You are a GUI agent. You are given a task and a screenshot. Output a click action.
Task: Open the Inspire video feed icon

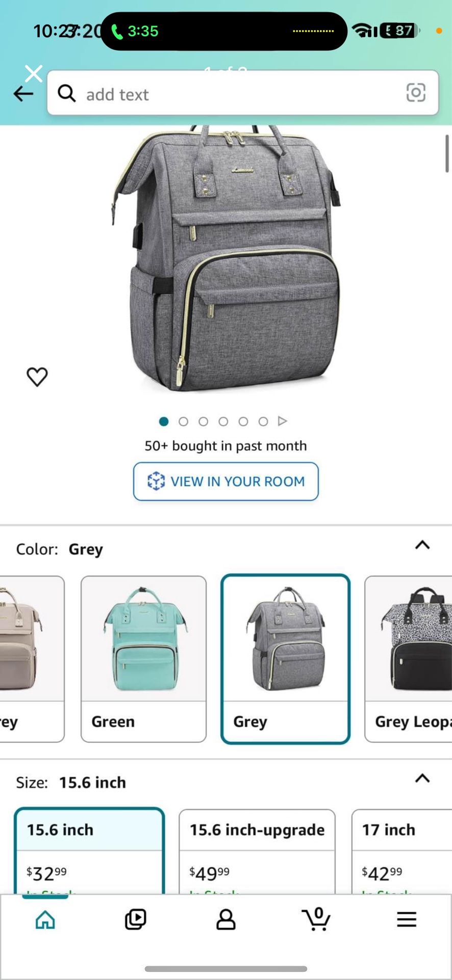[x=135, y=920]
